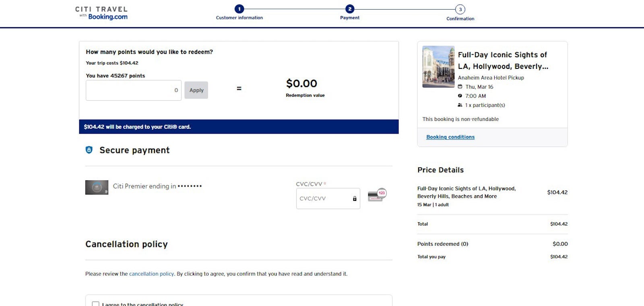Check the agree to cancellation policy checkbox

pyautogui.click(x=95, y=304)
